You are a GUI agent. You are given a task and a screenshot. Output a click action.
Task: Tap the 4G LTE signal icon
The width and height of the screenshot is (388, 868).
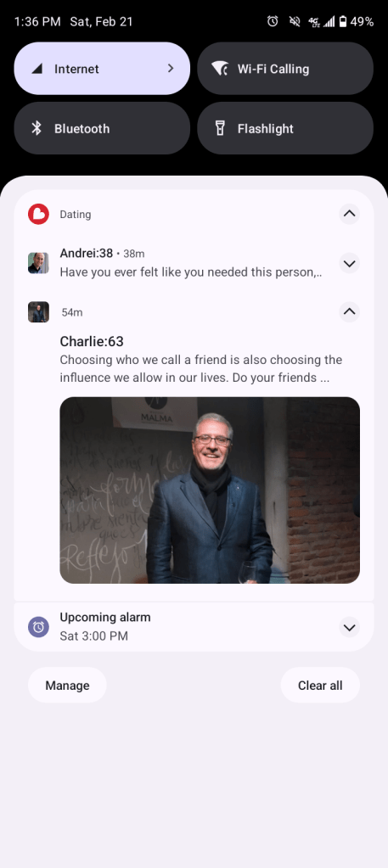click(314, 21)
